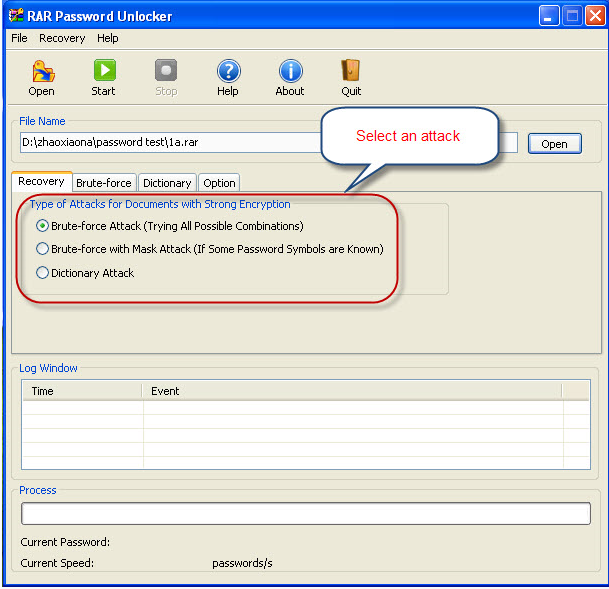
Task: Switch to the Dictionary tab
Action: 167,183
